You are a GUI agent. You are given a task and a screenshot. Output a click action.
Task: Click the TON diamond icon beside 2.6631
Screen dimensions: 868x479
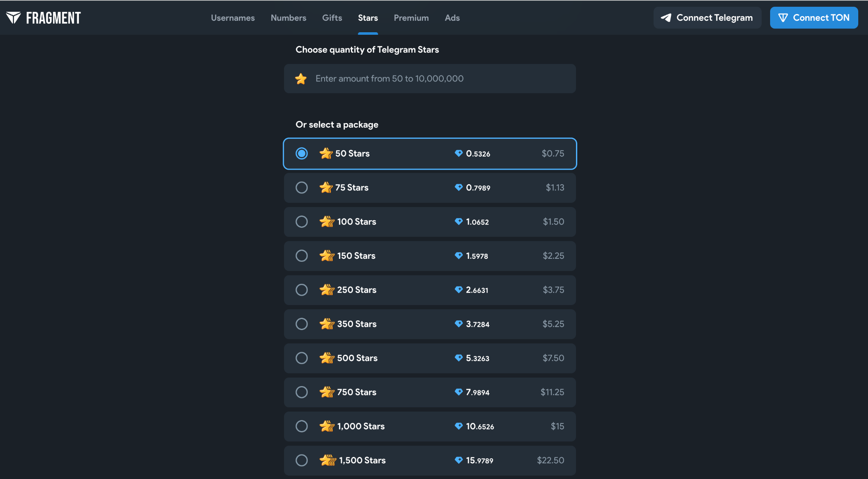(x=459, y=289)
